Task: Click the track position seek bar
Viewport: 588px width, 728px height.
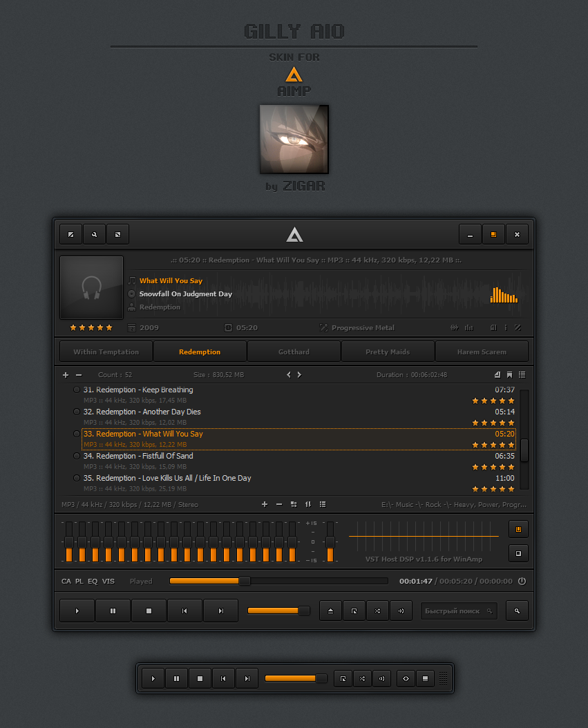Action: [x=278, y=581]
